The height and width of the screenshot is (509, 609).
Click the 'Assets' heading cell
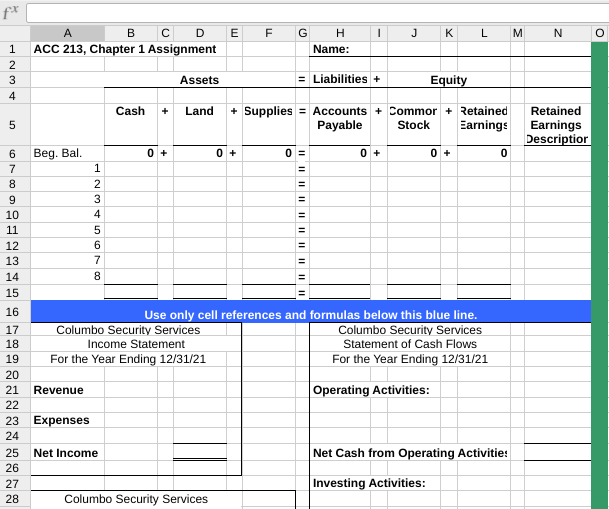[200, 80]
